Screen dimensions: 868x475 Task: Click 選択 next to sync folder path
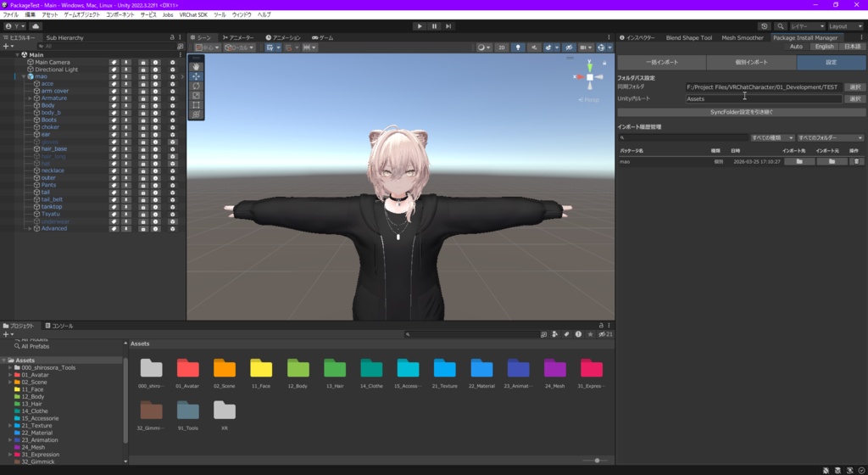[855, 87]
